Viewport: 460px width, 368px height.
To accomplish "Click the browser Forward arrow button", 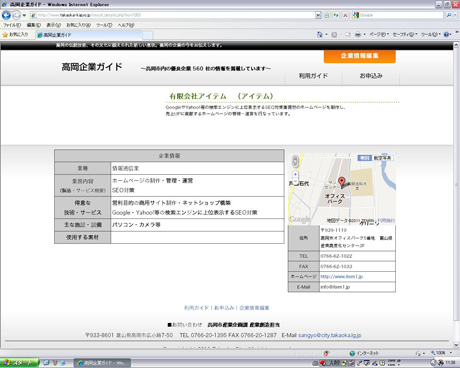I will 16,15.
